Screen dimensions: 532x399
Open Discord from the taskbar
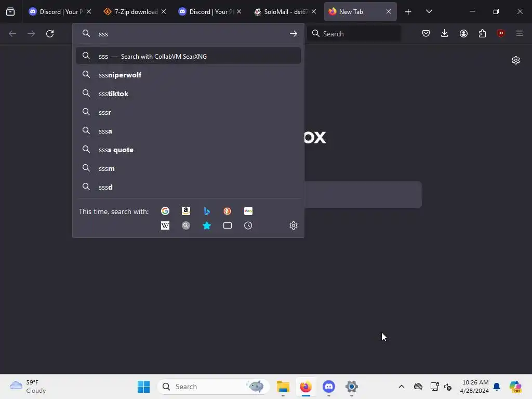point(329,387)
